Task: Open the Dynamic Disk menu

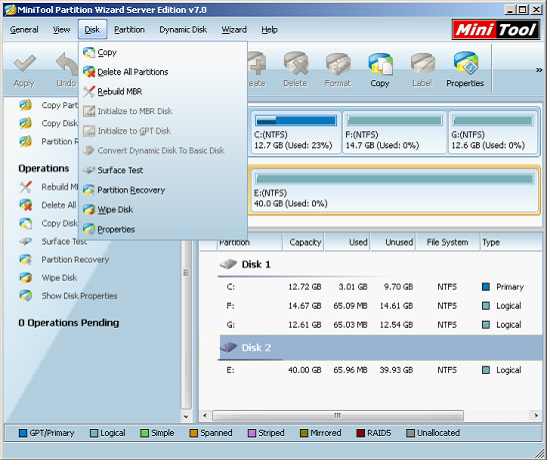Action: (x=183, y=30)
